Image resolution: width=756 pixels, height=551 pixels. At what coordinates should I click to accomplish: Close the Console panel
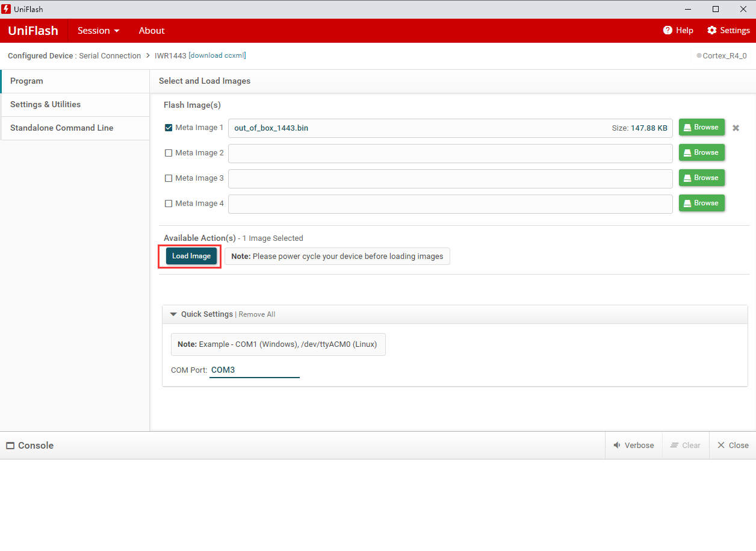click(x=733, y=446)
